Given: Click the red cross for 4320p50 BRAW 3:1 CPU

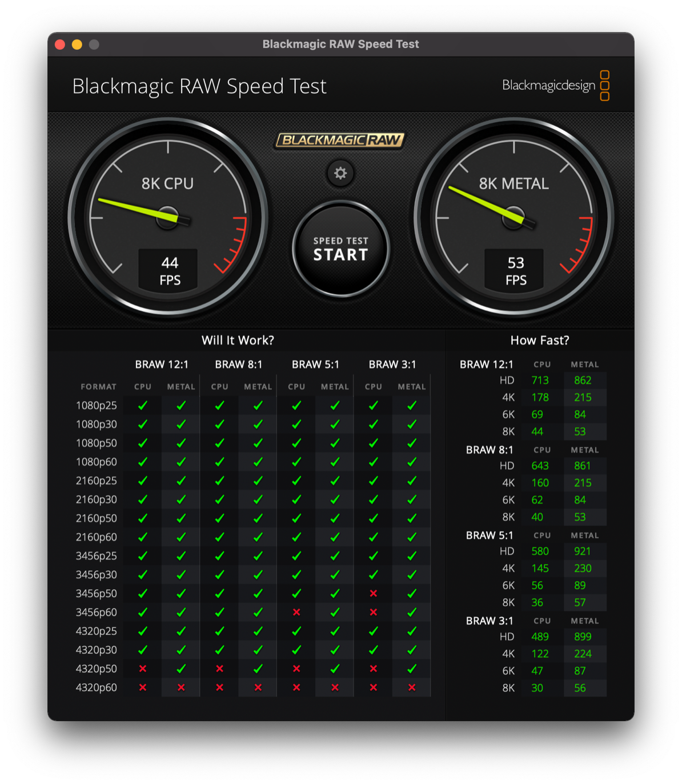Looking at the screenshot, I should [374, 669].
